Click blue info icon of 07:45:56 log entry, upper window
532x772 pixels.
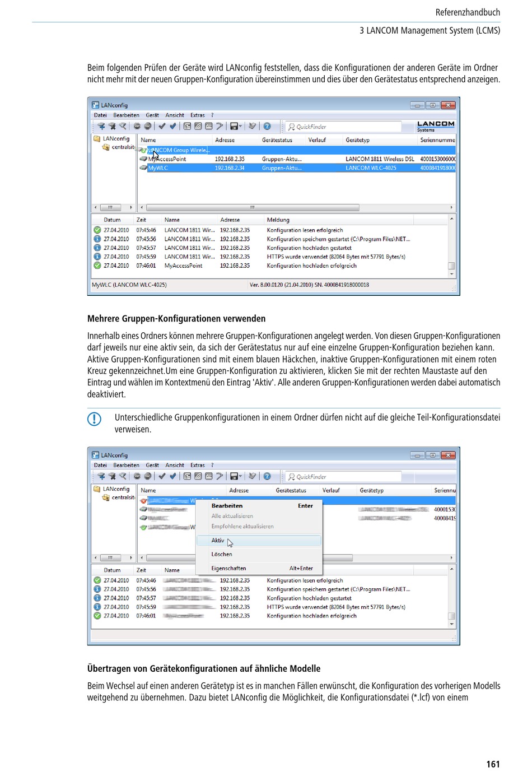click(x=97, y=239)
